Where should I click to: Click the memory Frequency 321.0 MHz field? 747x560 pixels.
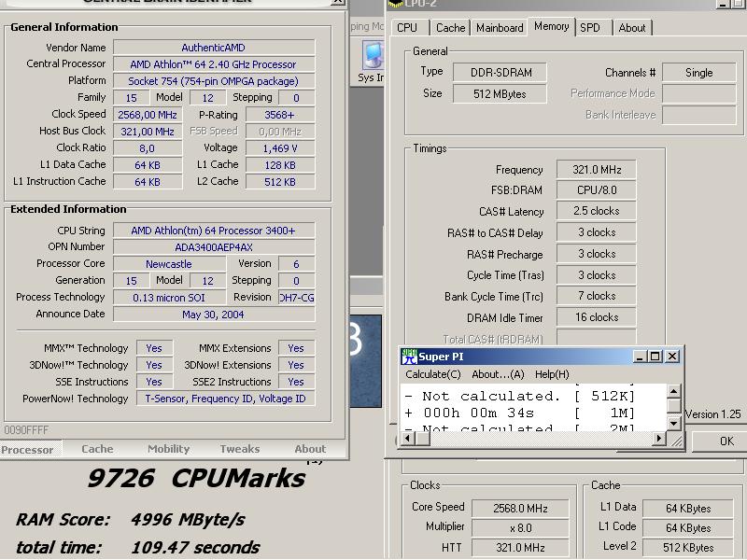[x=597, y=170]
